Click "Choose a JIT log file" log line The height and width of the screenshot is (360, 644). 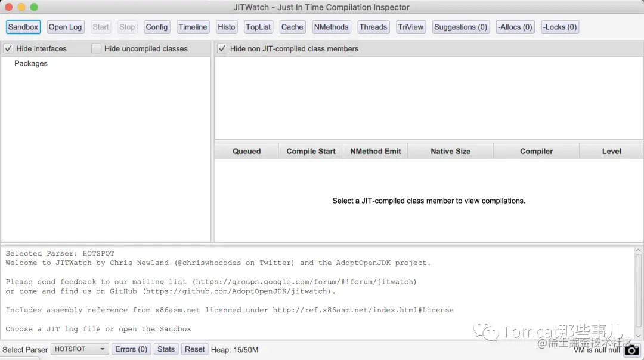98,329
